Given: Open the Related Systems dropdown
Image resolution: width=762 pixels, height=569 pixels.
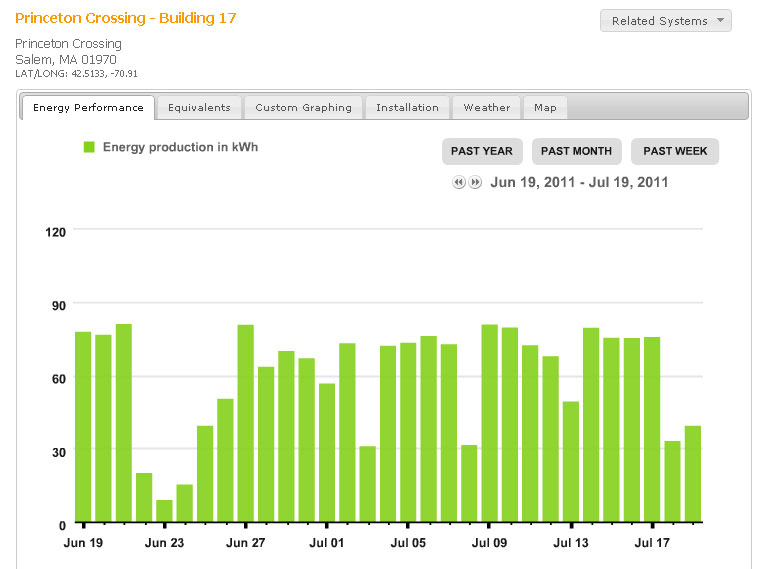Looking at the screenshot, I should [665, 21].
